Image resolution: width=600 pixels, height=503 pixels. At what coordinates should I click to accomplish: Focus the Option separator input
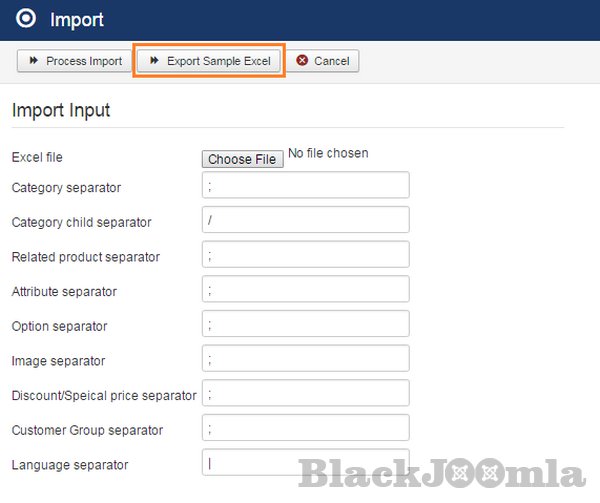pos(305,324)
